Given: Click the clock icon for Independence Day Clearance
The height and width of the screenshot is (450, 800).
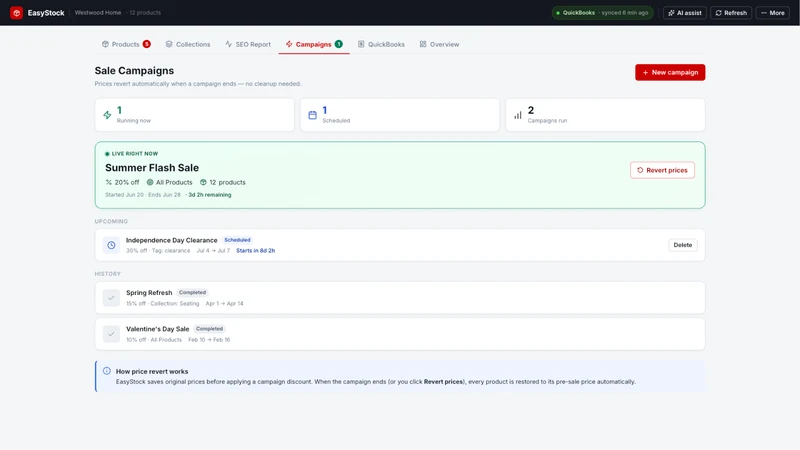Looking at the screenshot, I should 111,245.
